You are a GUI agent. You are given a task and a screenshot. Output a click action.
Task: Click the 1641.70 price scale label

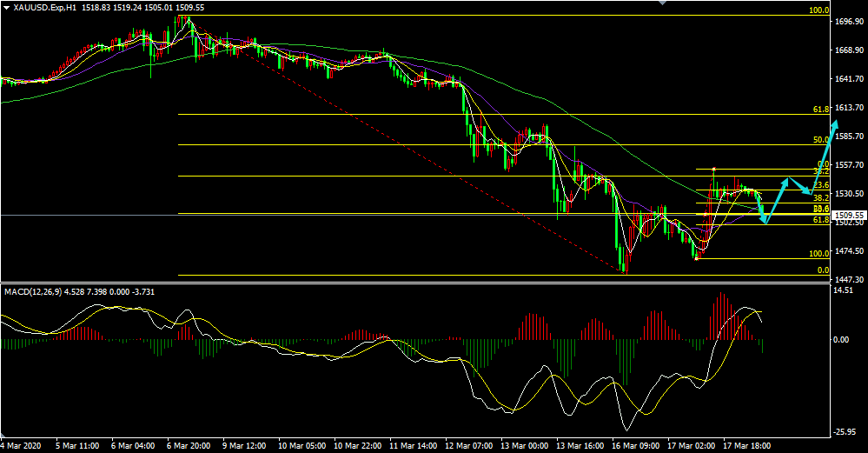click(849, 78)
